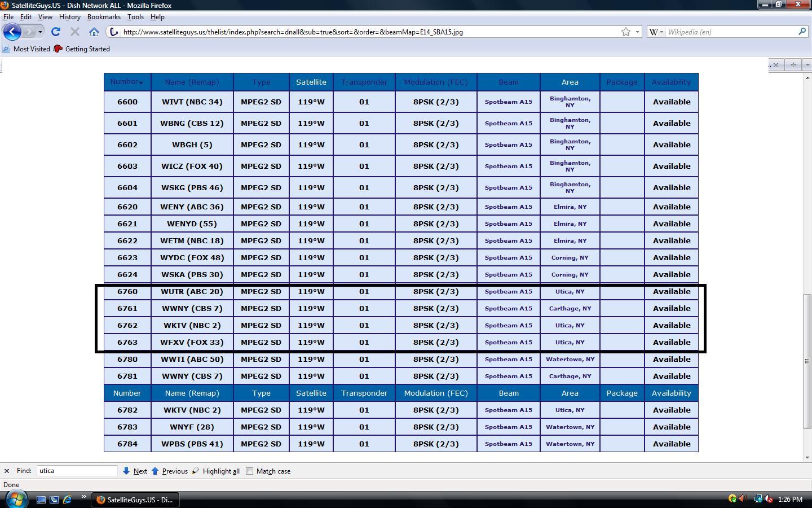Click the yellow security tray icon
812x508 pixels.
(x=732, y=499)
